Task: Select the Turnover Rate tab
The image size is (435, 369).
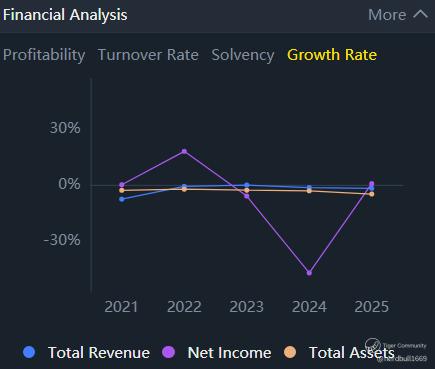Action: (148, 55)
